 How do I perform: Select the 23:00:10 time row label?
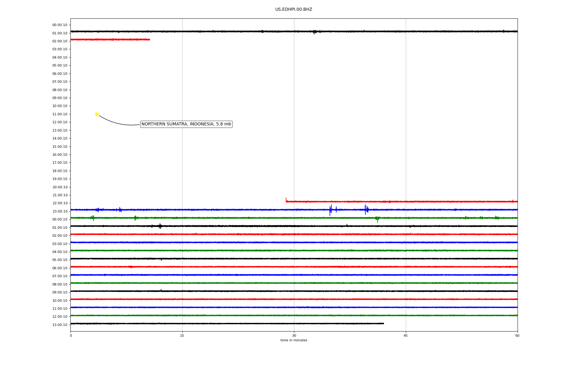60,212
